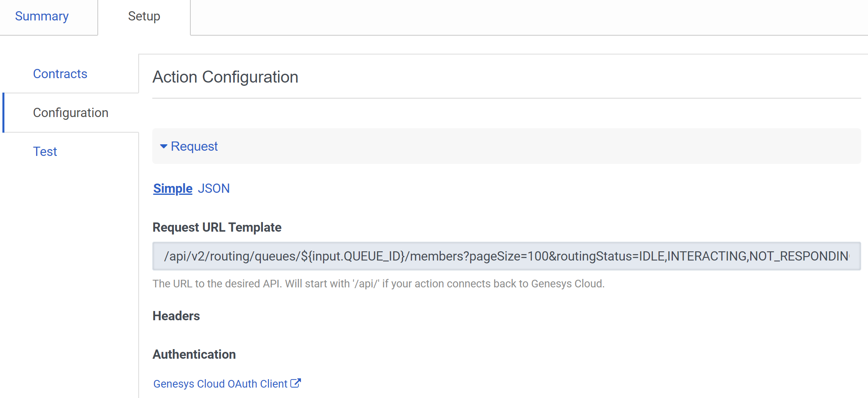Open the Summary tab
This screenshot has height=398, width=868.
[x=42, y=16]
